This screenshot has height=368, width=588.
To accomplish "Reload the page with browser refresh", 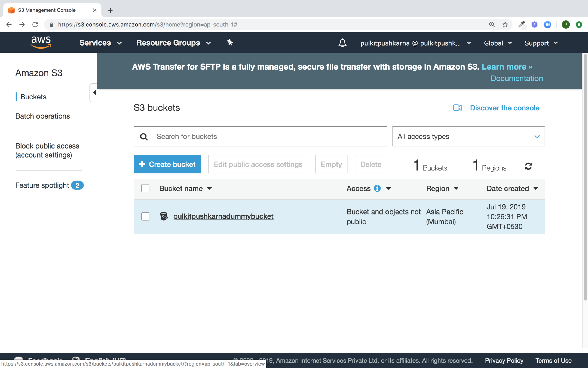I will [35, 25].
